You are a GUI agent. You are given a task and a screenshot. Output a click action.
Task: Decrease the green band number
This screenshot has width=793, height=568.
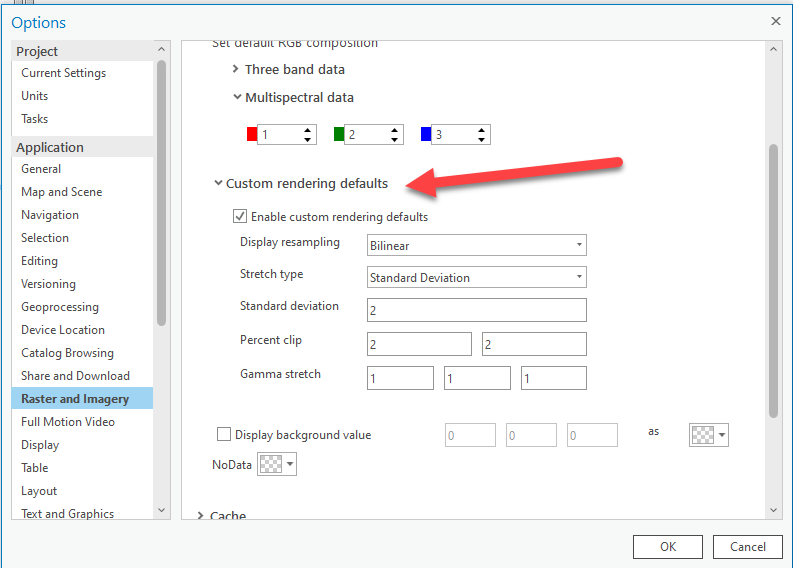coord(395,139)
